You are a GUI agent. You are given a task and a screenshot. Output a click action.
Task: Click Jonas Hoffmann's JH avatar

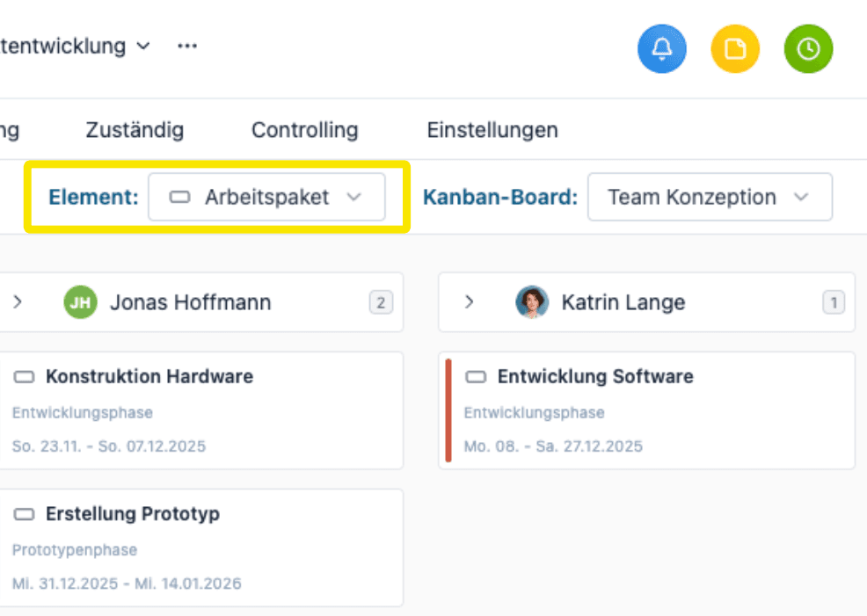pyautogui.click(x=79, y=302)
